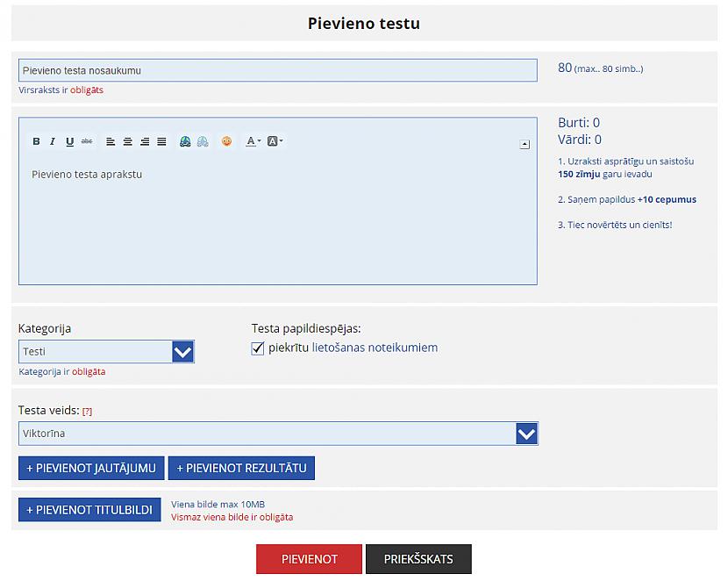
Task: Toggle underline formatting in editor toolbar
Action: click(x=69, y=141)
